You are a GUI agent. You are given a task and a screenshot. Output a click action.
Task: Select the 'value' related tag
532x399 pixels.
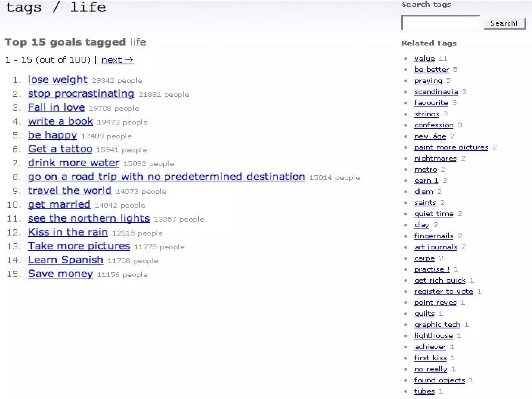[x=424, y=59]
